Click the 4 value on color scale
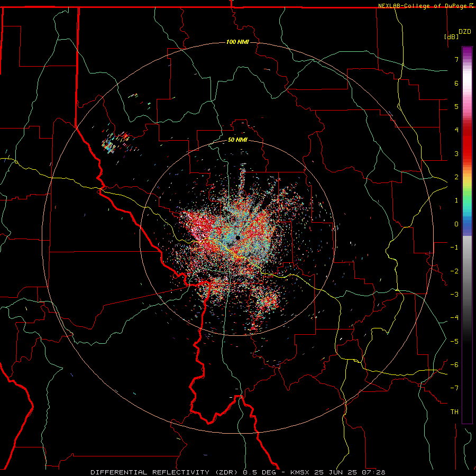 tap(456, 130)
